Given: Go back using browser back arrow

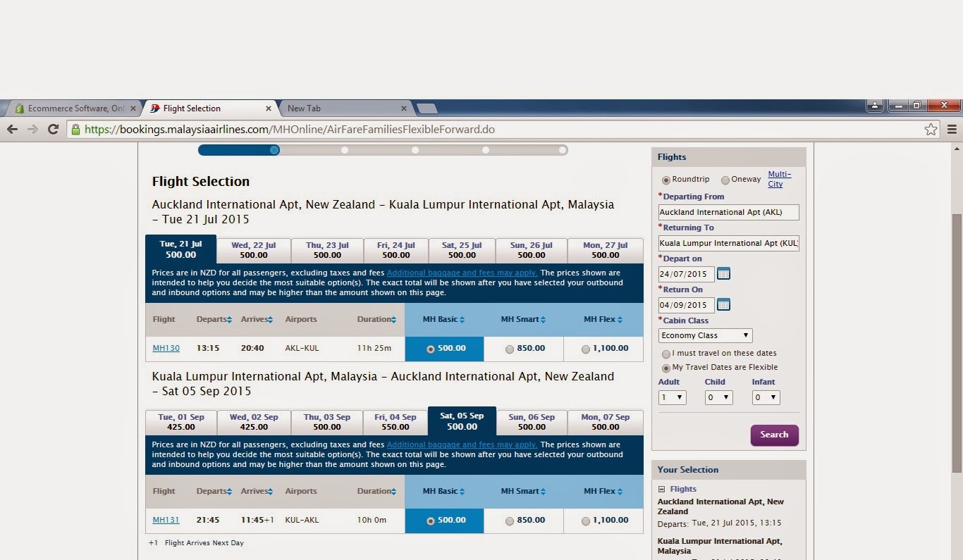Looking at the screenshot, I should (12, 129).
